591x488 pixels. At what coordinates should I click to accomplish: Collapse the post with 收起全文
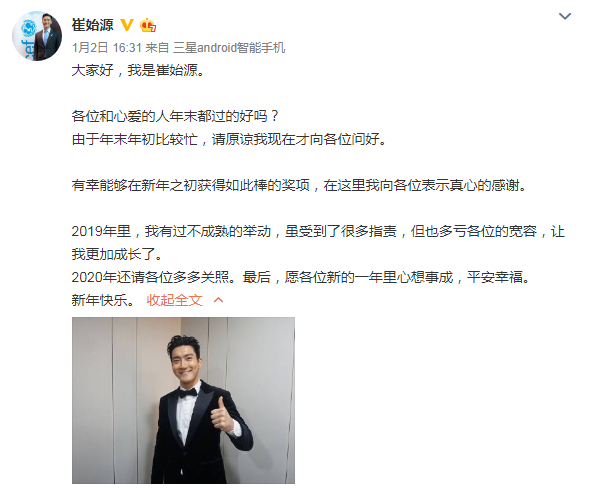[175, 300]
